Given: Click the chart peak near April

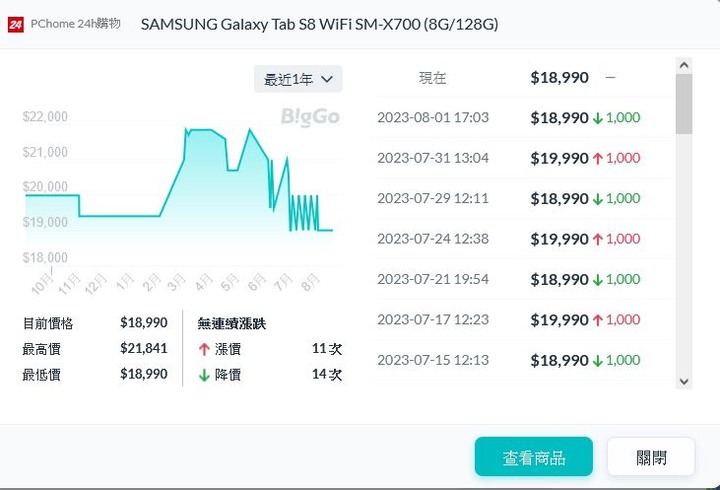Looking at the screenshot, I should pyautogui.click(x=200, y=130).
